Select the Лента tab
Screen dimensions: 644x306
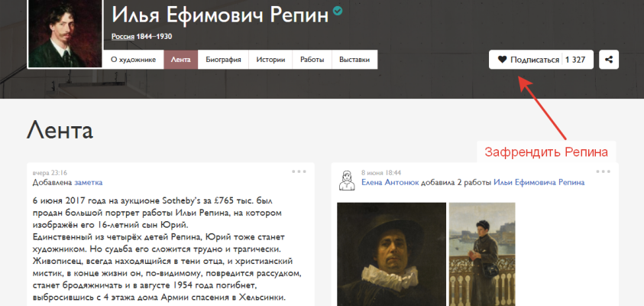click(x=181, y=60)
